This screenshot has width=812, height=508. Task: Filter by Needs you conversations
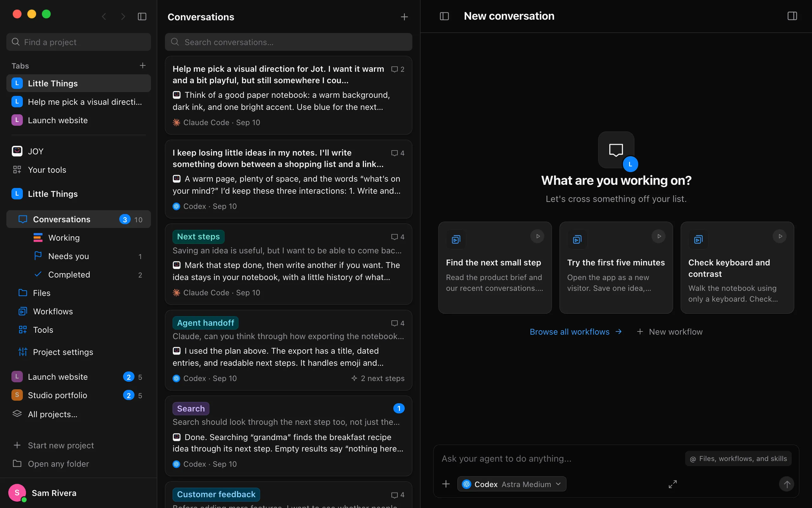79,256
